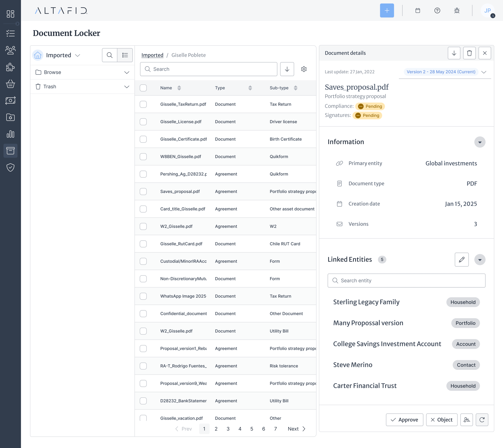Sort table by Sub-type column
The image size is (503, 448).
coord(296,88)
